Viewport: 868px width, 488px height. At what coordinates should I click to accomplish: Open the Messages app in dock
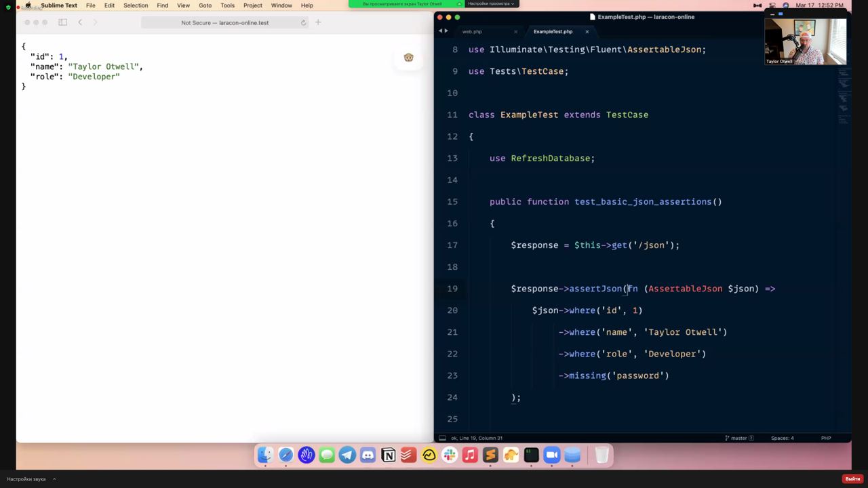point(327,455)
